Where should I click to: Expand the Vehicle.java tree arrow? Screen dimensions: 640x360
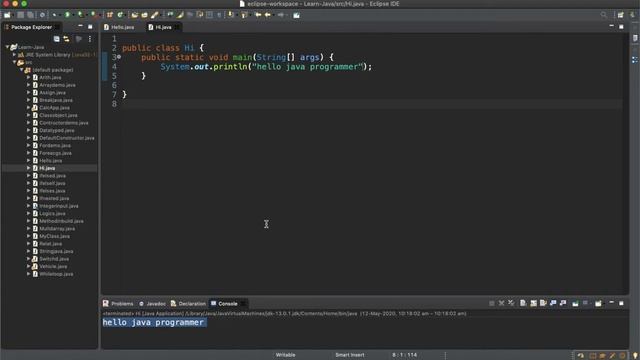(29, 266)
